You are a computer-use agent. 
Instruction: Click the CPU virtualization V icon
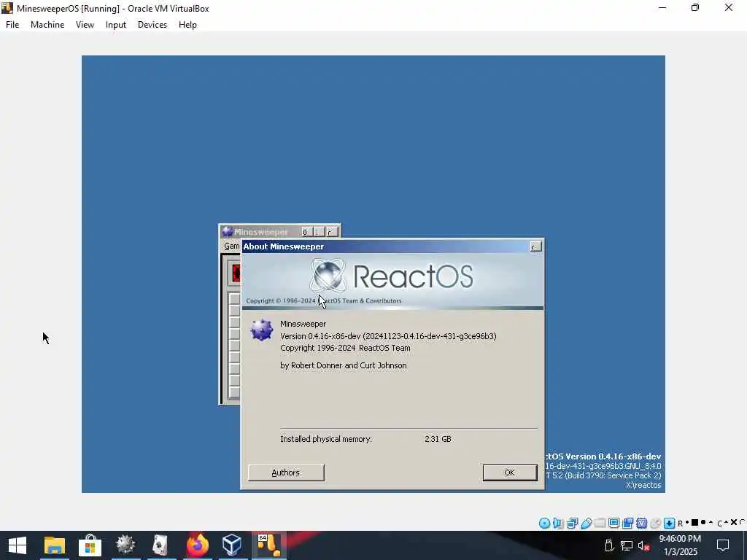click(642, 524)
